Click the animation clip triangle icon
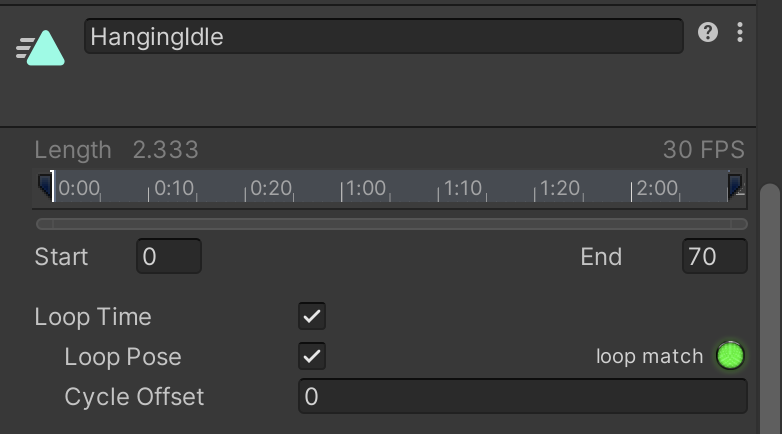The height and width of the screenshot is (434, 782). pyautogui.click(x=43, y=48)
